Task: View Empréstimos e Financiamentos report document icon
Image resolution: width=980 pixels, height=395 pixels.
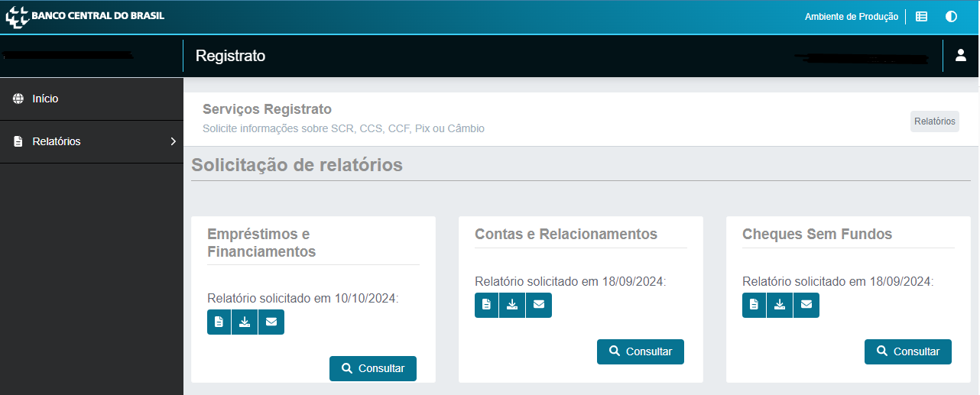Action: (x=219, y=322)
